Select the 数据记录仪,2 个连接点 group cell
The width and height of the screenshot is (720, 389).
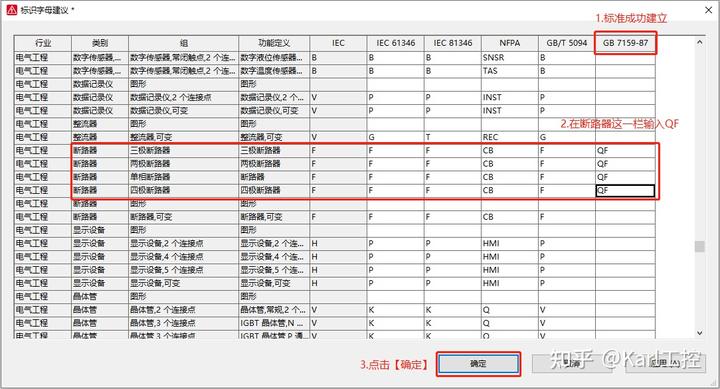[183, 98]
